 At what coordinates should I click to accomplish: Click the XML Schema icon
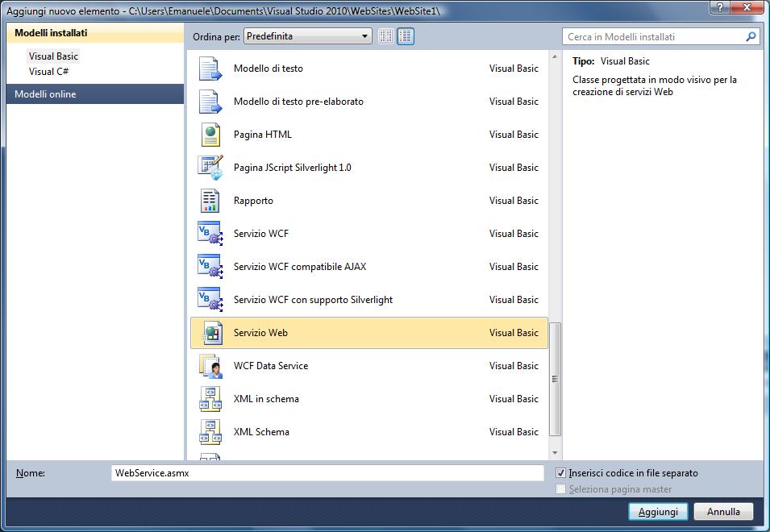(210, 432)
